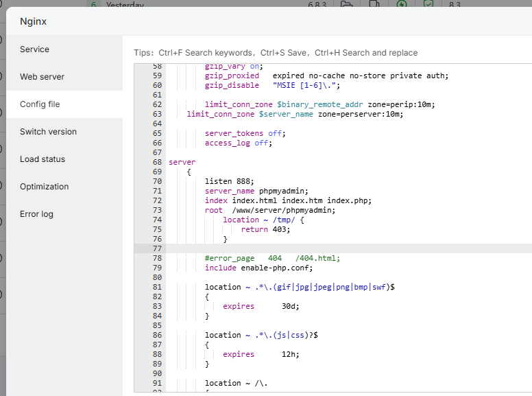This screenshot has width=532, height=396.
Task: Click the folder icon in the top row
Action: [347, 4]
